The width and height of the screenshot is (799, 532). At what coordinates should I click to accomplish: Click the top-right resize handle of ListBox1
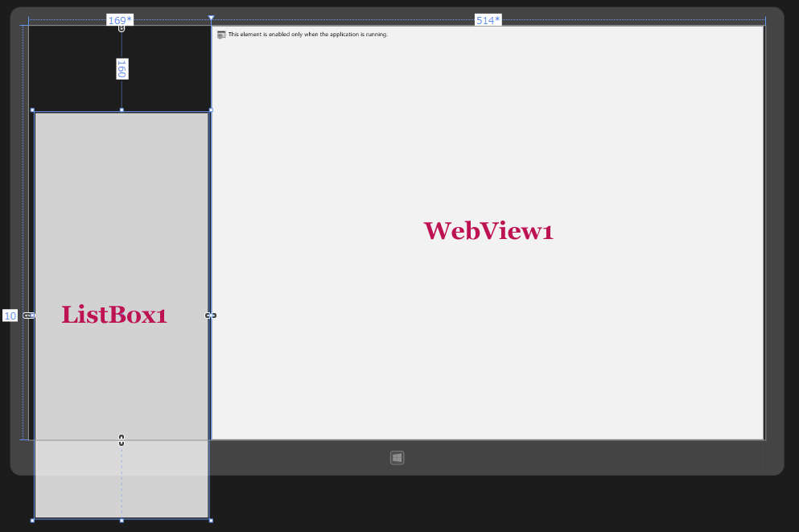coord(211,110)
